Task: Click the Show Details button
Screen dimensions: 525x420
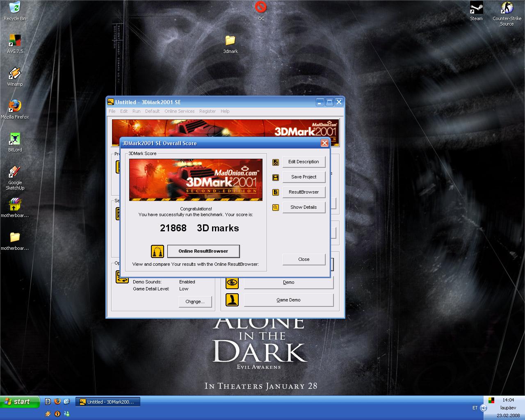Action: pyautogui.click(x=304, y=207)
